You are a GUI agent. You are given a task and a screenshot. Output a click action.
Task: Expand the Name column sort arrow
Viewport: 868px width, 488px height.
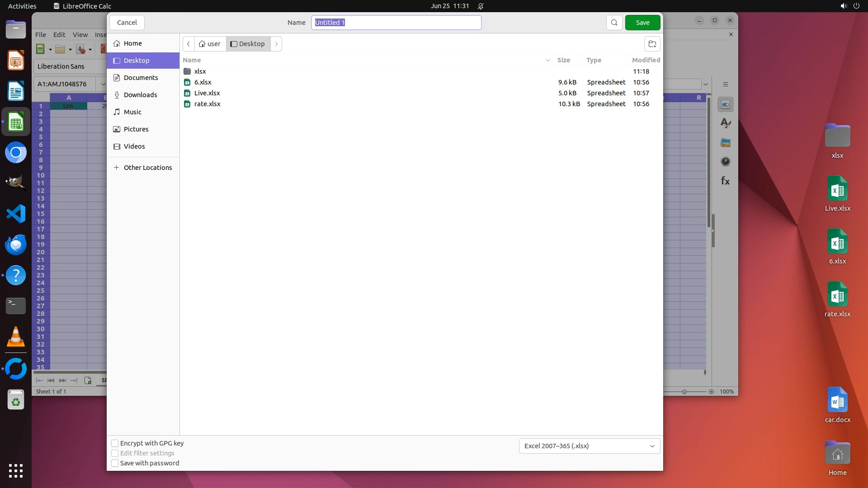(547, 60)
